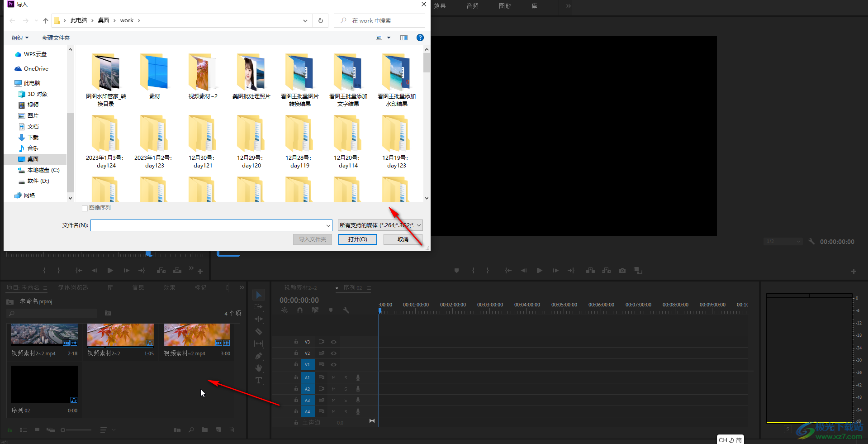868x444 pixels.
Task: Expand overflow tabs in project panel
Action: tap(242, 288)
